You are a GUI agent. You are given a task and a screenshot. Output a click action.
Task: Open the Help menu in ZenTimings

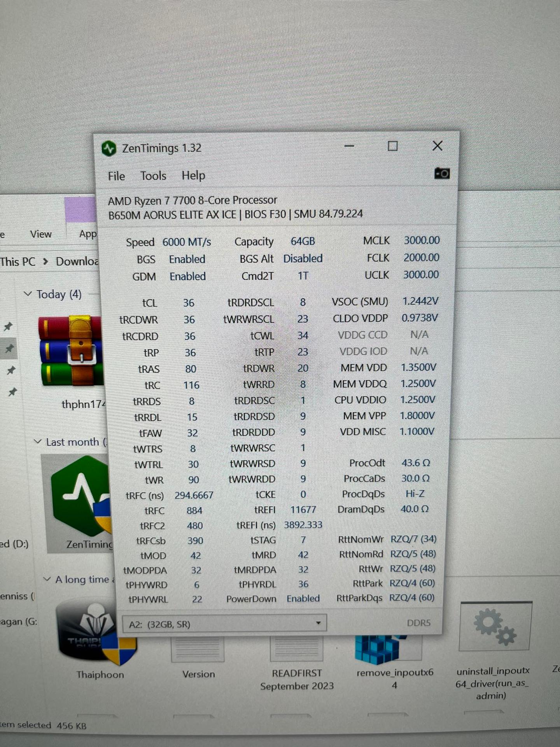[193, 175]
